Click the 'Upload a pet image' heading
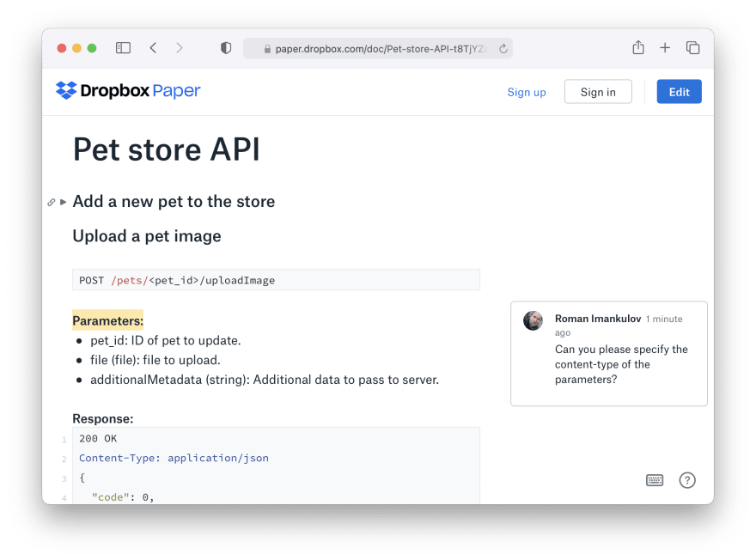This screenshot has height=560, width=756. 147,236
